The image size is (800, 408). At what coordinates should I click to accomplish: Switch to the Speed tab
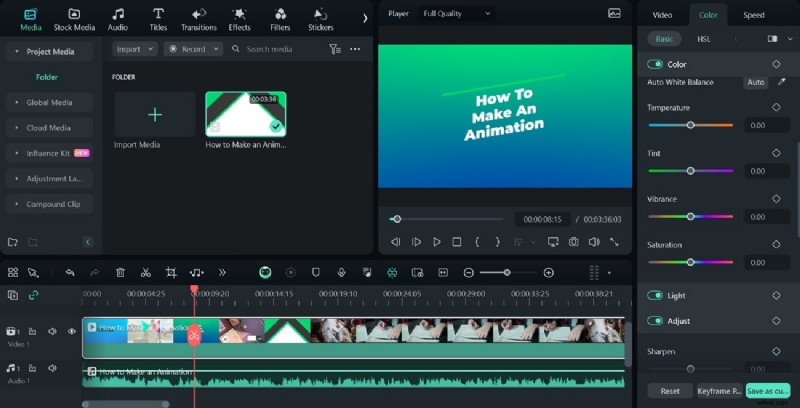pos(753,15)
